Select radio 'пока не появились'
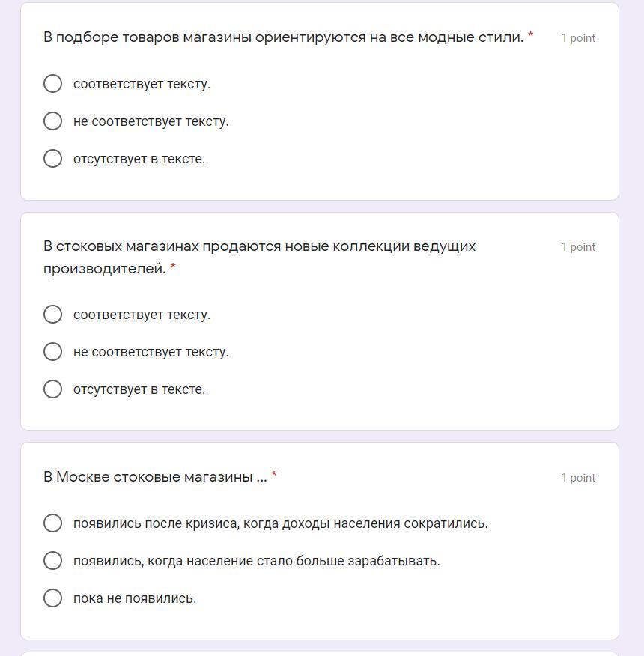The image size is (644, 656). pos(52,598)
